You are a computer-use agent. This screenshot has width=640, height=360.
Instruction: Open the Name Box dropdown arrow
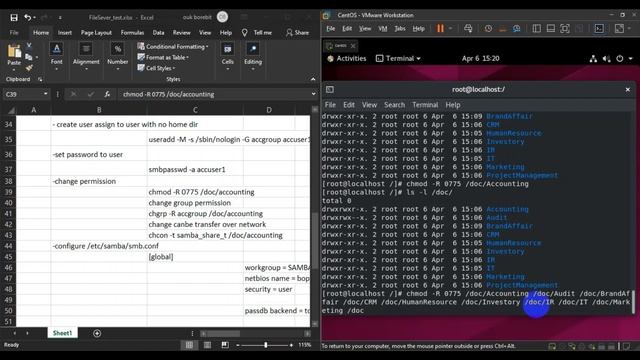pos(45,94)
